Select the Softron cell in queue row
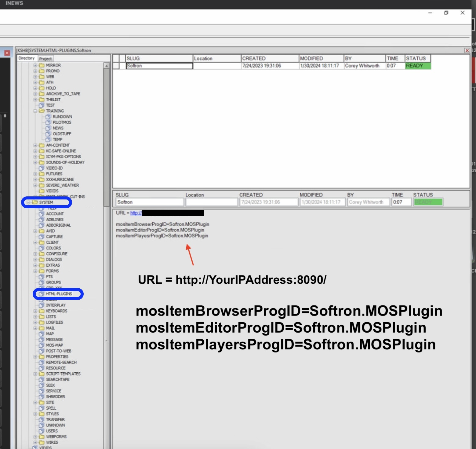This screenshot has height=449, width=476. tap(159, 66)
